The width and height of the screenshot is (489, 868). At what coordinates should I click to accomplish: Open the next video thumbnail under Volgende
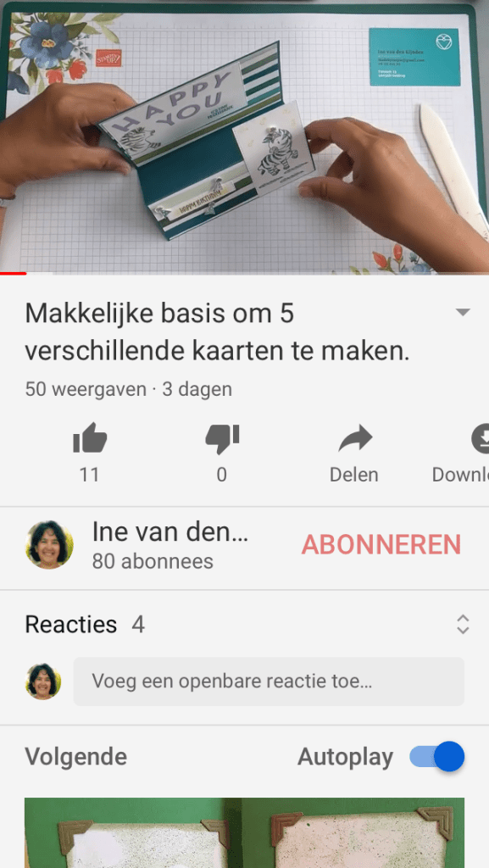click(x=244, y=832)
